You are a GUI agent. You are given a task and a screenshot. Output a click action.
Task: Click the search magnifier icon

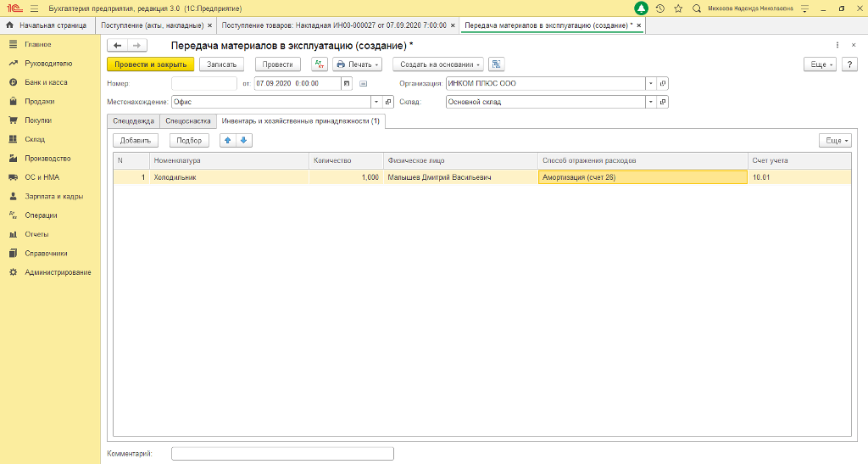coord(696,8)
